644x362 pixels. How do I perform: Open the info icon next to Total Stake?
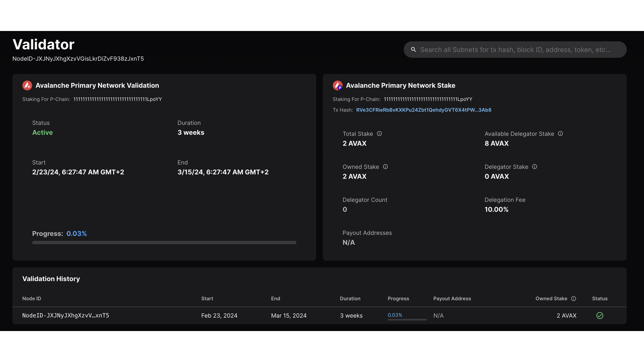coord(379,134)
